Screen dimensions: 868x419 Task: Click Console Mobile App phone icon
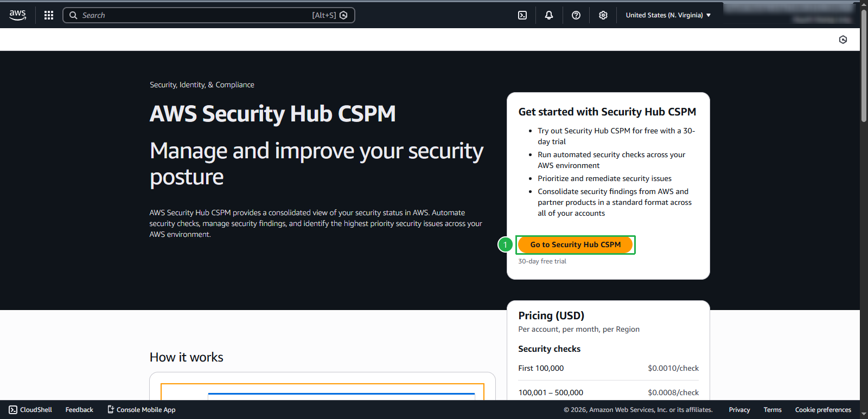point(111,410)
